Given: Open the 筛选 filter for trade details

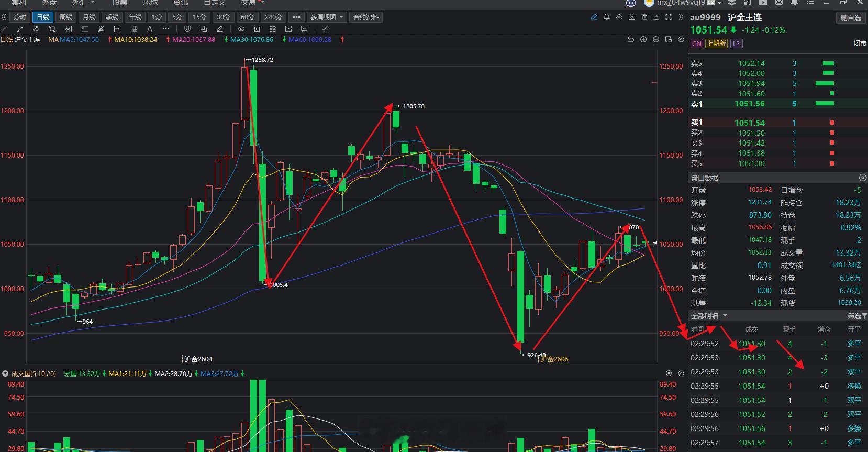Looking at the screenshot, I should pyautogui.click(x=857, y=316).
